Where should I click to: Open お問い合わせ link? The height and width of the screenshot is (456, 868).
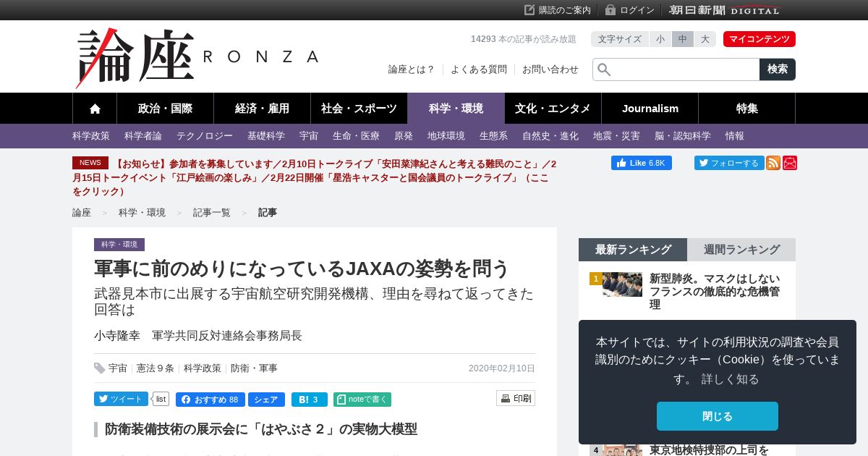[550, 69]
